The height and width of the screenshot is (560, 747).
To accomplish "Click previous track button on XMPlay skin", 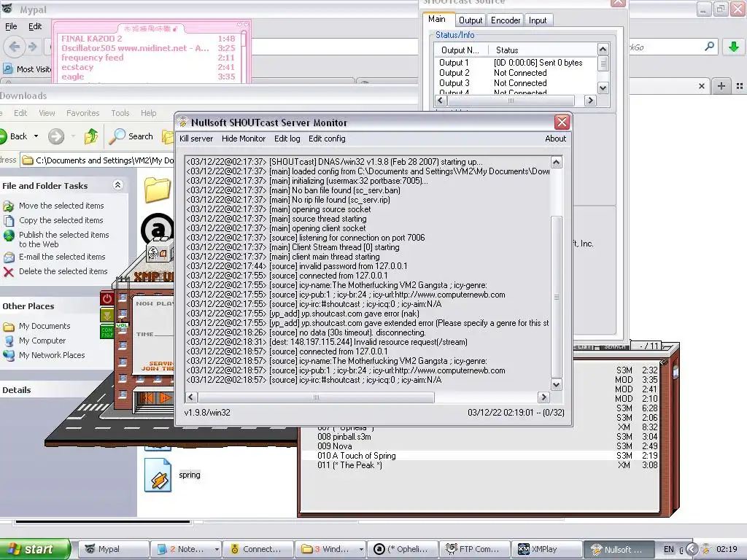I will 147,397.
